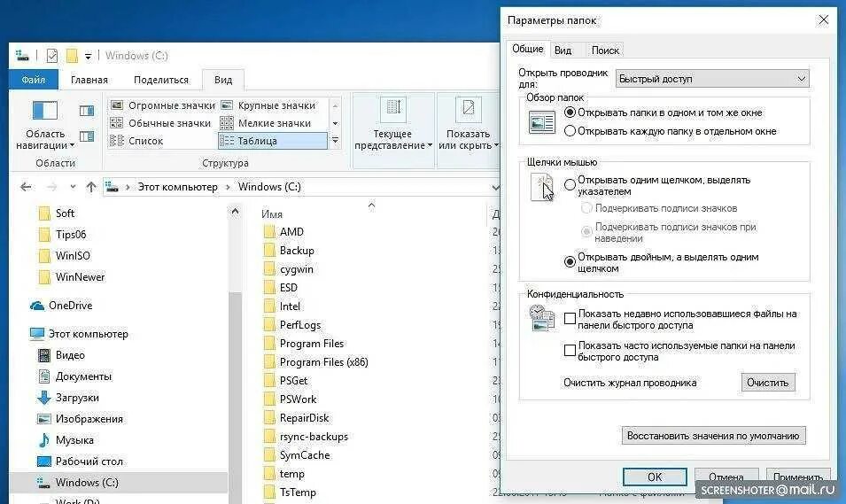The image size is (846, 504).
Task: Select the Огромные значки layout
Action: point(162,105)
